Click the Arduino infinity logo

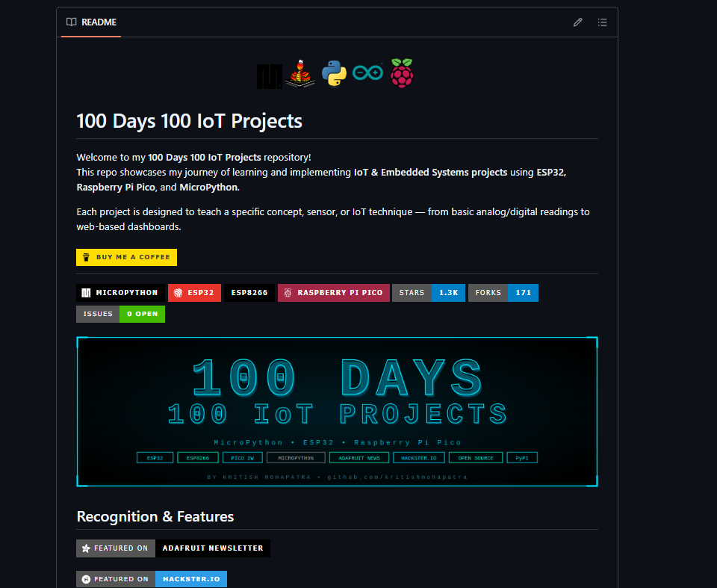pyautogui.click(x=367, y=72)
